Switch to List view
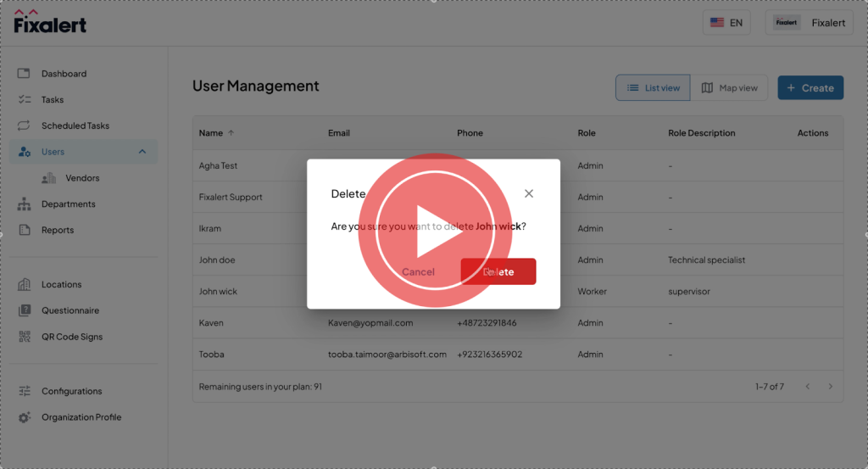This screenshot has width=868, height=469. click(653, 87)
